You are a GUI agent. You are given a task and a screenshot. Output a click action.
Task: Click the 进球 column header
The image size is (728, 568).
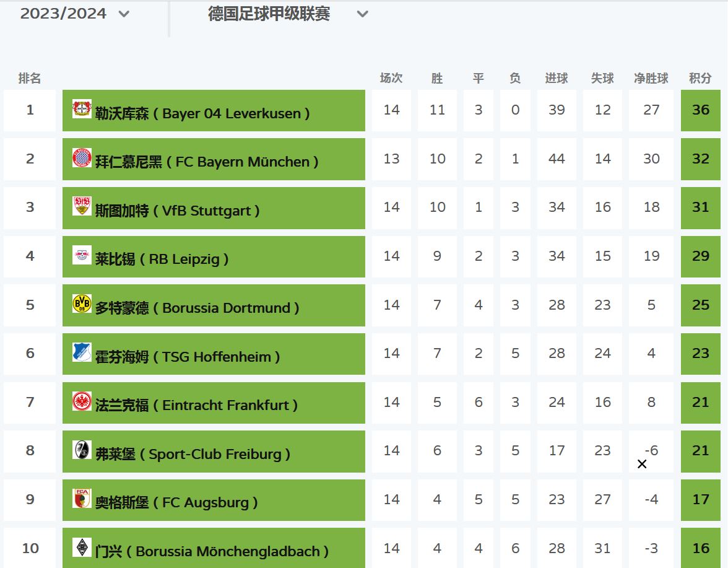click(557, 79)
